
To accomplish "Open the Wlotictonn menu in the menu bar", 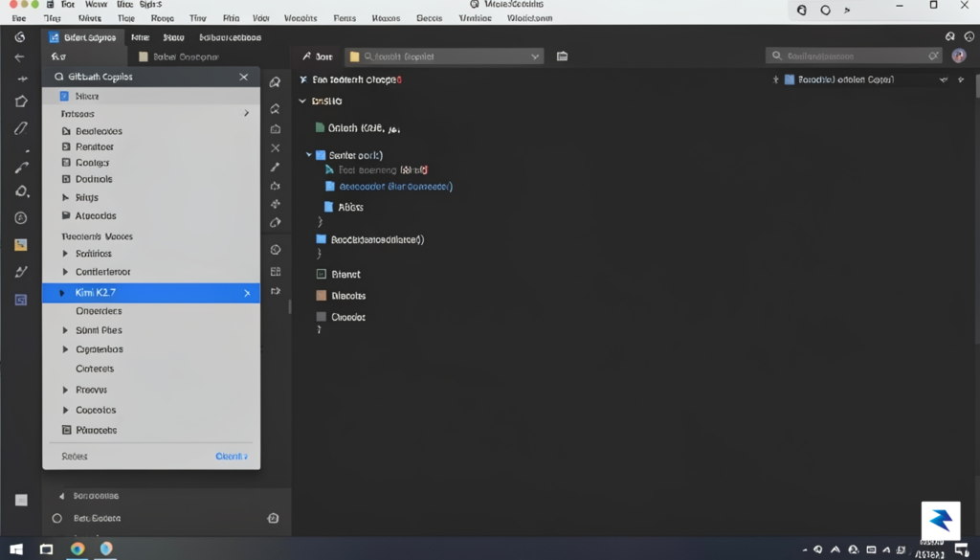I will click(529, 18).
